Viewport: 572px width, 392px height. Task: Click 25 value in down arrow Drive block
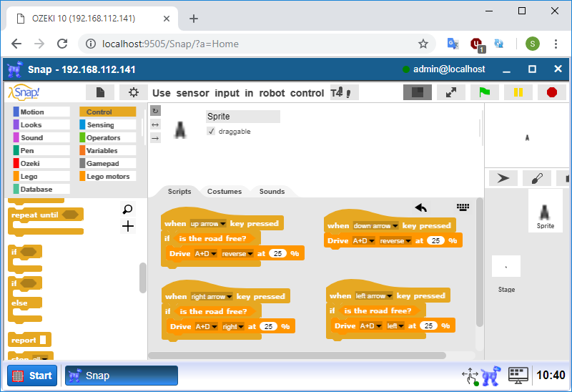[x=435, y=240]
